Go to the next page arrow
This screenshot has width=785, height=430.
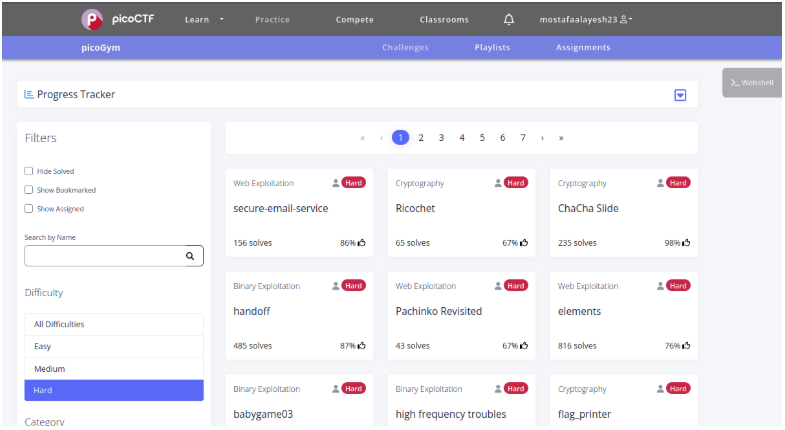(542, 138)
